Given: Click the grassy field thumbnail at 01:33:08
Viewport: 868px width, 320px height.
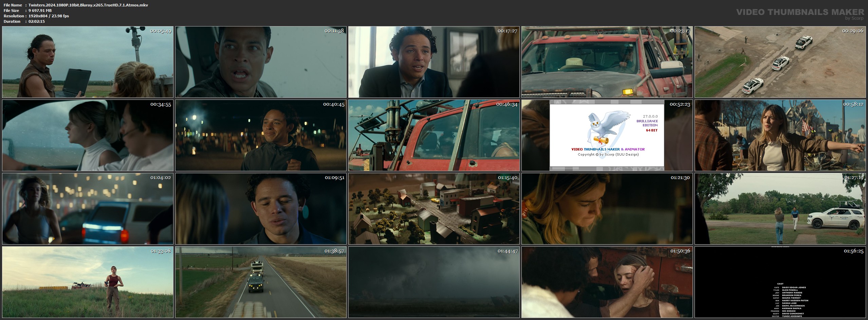Looking at the screenshot, I should (x=88, y=282).
